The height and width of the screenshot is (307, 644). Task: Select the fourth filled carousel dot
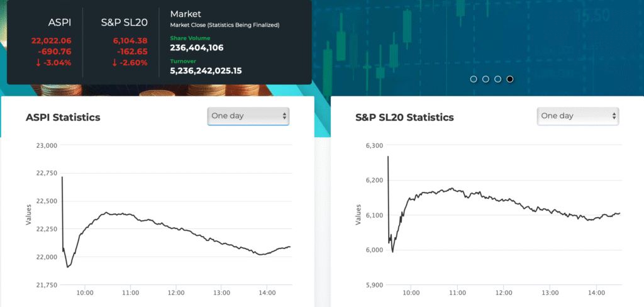tap(510, 79)
